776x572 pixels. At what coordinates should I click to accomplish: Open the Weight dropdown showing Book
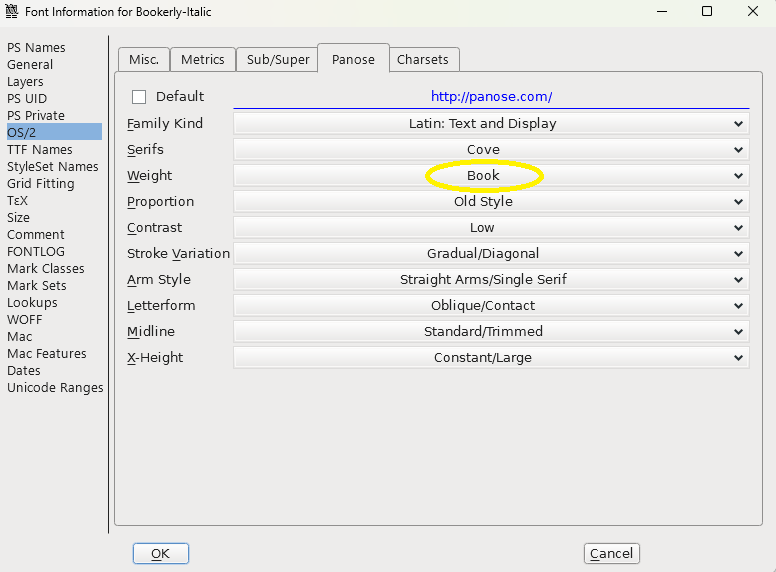pyautogui.click(x=491, y=176)
